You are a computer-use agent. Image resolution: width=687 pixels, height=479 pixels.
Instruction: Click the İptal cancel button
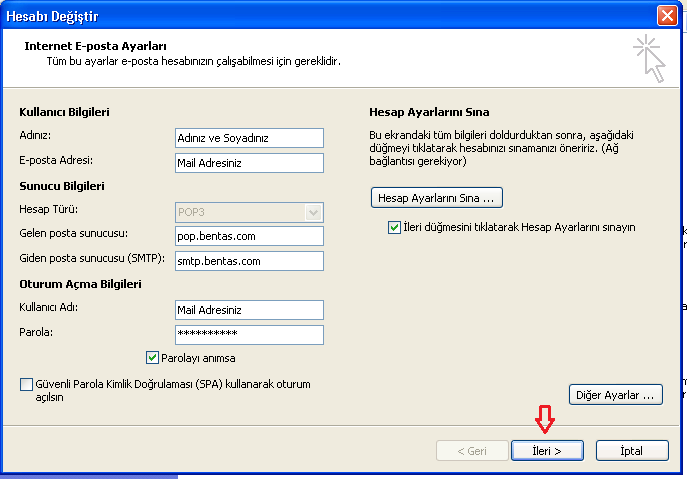tap(632, 451)
